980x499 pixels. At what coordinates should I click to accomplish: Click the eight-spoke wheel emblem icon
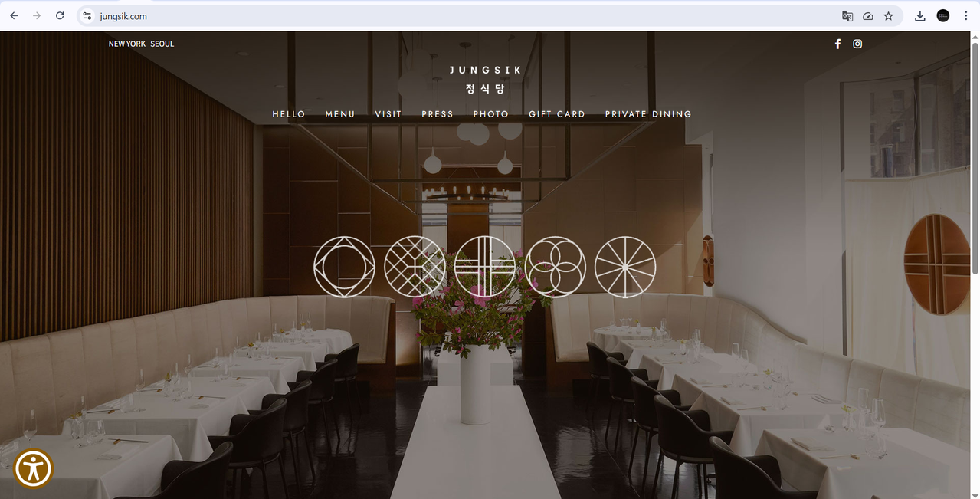(x=625, y=267)
